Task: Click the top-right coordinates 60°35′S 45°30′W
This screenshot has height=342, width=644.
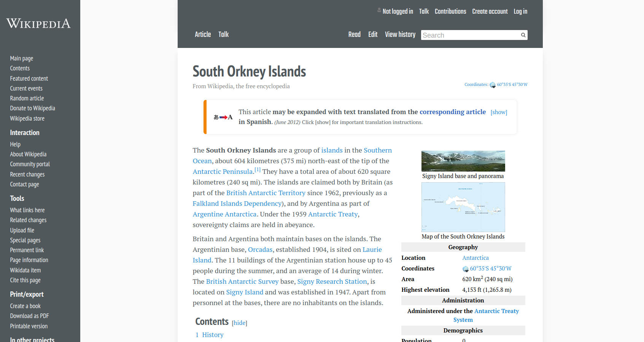Action: tap(512, 84)
